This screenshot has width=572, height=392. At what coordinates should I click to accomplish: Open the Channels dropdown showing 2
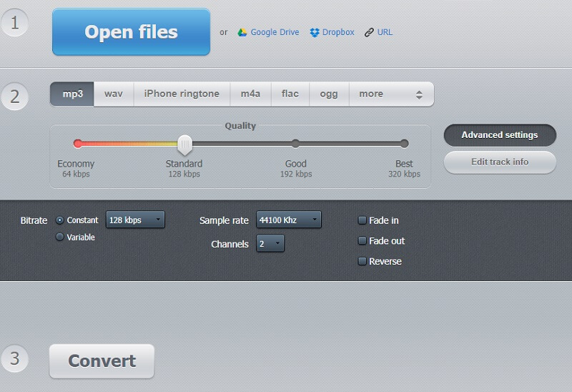pos(270,244)
